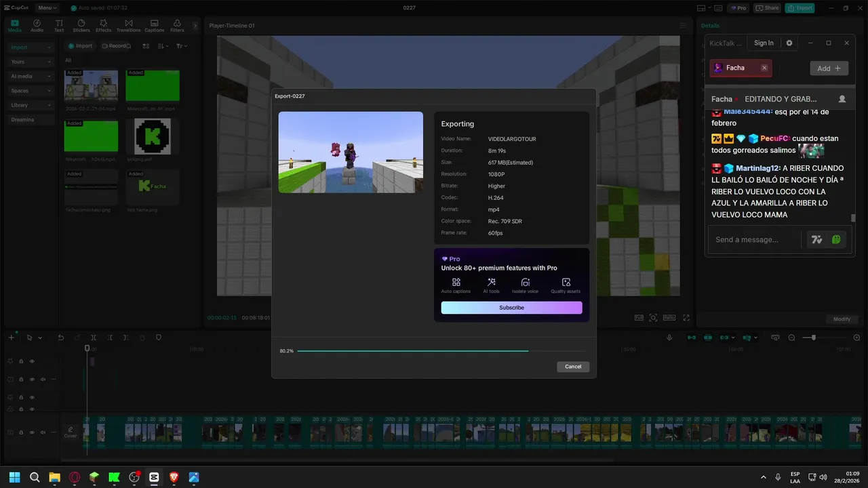Image resolution: width=868 pixels, height=488 pixels.
Task: Click the Isolate voice Pro feature icon
Action: pos(525,285)
